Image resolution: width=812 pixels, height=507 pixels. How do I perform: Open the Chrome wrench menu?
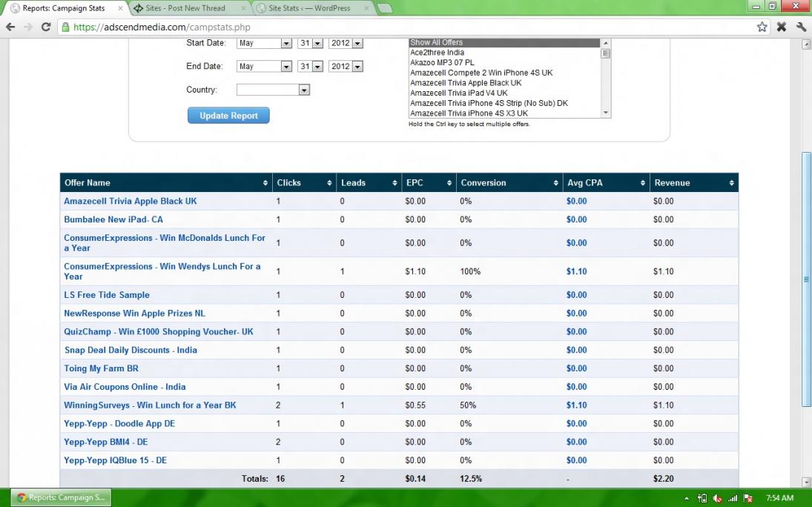pyautogui.click(x=801, y=27)
